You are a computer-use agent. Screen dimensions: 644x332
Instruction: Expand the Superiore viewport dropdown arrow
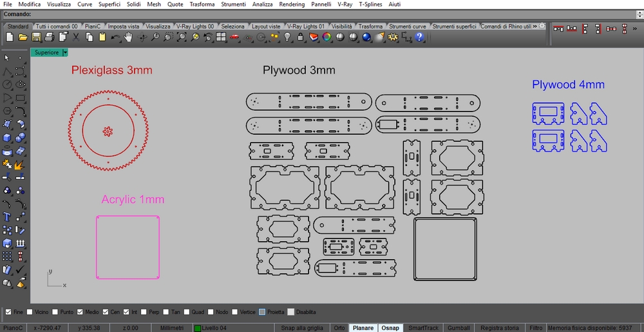pyautogui.click(x=65, y=52)
